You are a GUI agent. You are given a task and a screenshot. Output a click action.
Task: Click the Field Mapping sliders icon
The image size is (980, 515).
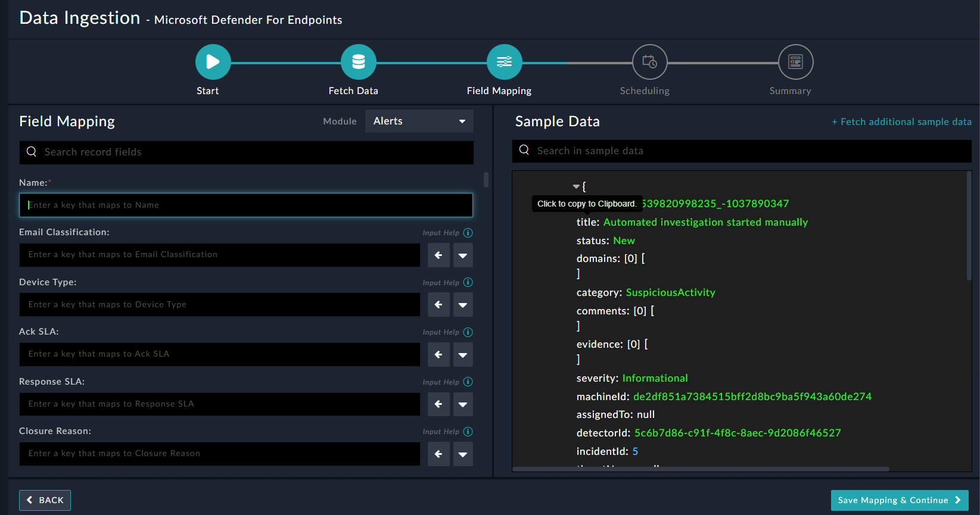(x=504, y=62)
